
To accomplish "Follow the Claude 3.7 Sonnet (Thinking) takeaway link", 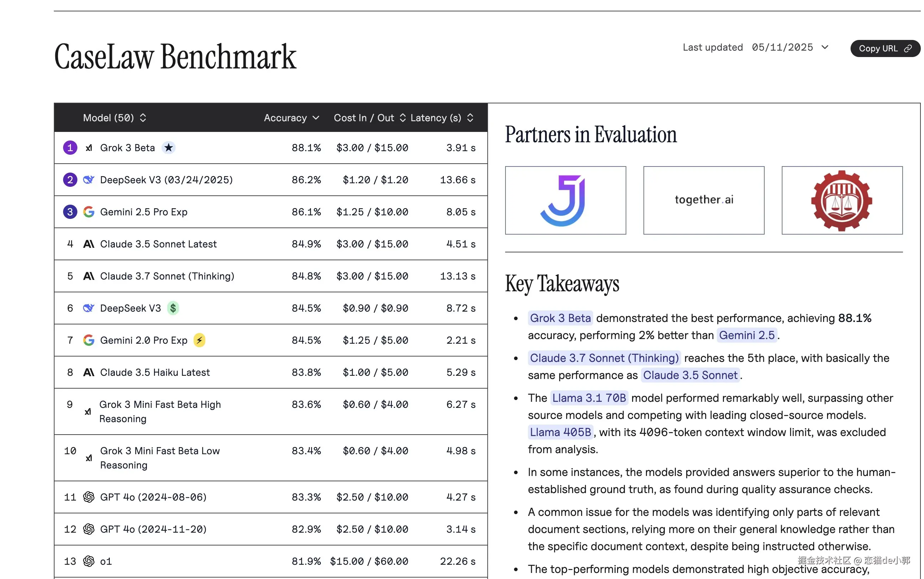I will (604, 358).
